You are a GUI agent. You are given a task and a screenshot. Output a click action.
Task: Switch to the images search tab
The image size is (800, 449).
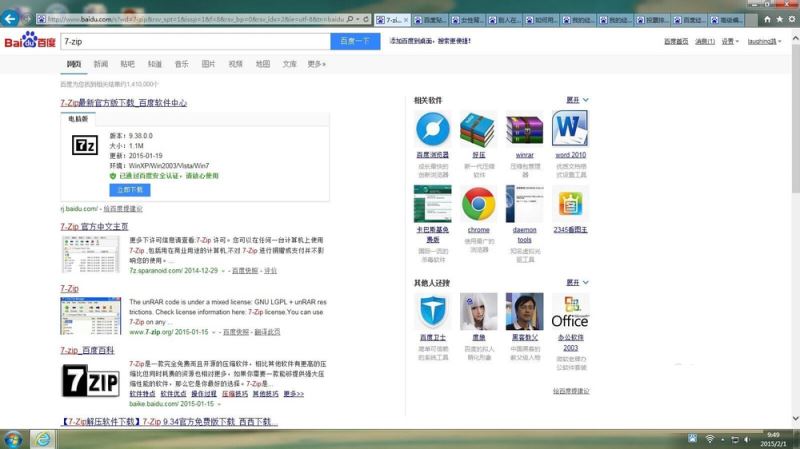(x=208, y=64)
